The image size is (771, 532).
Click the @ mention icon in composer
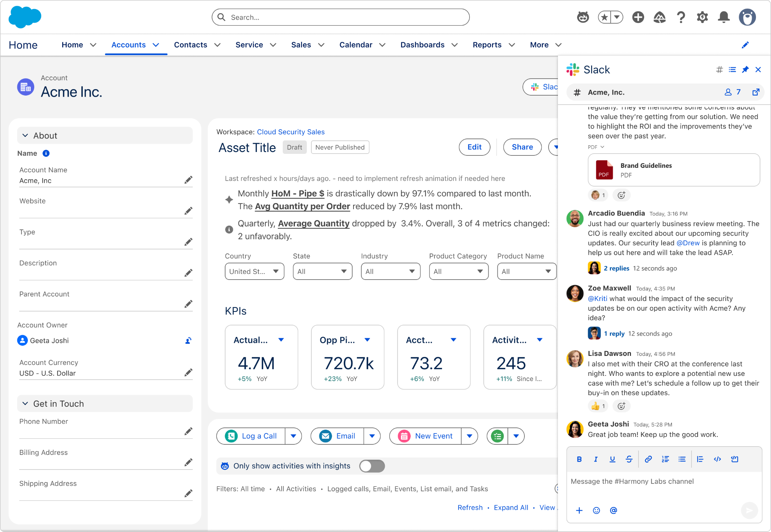pyautogui.click(x=613, y=510)
